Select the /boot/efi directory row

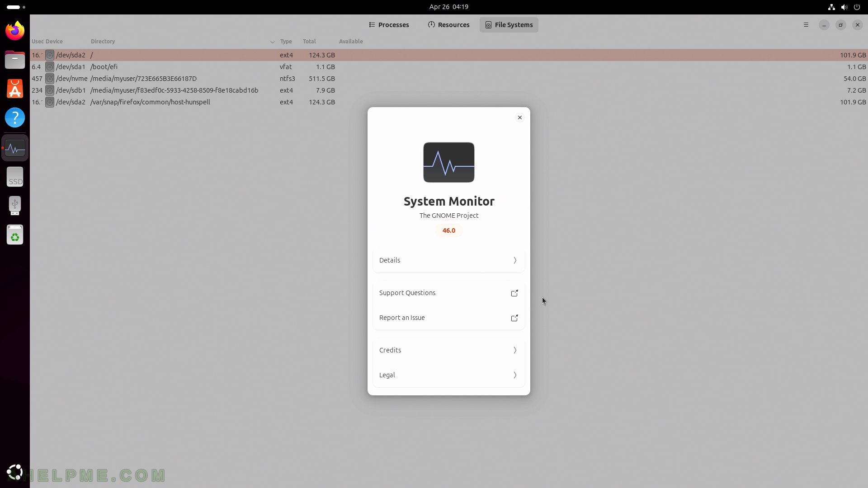pyautogui.click(x=449, y=67)
